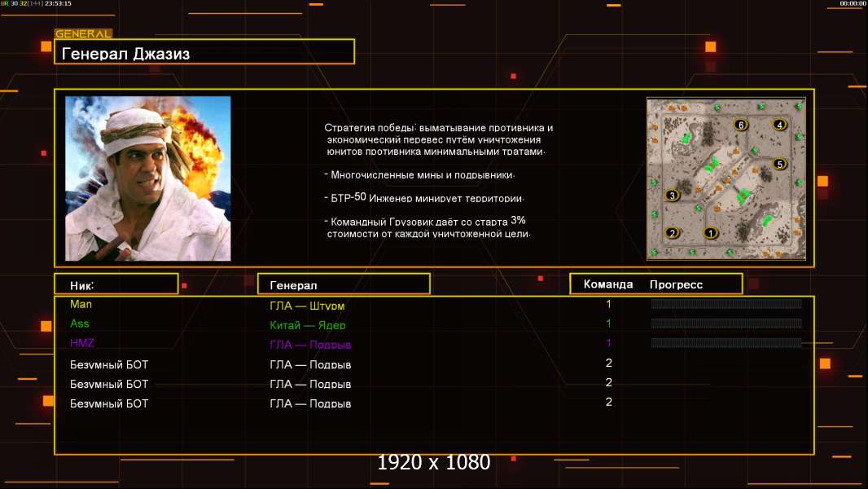This screenshot has width=868, height=489.
Task: Click the timer readout at top right
Action: 853,3
